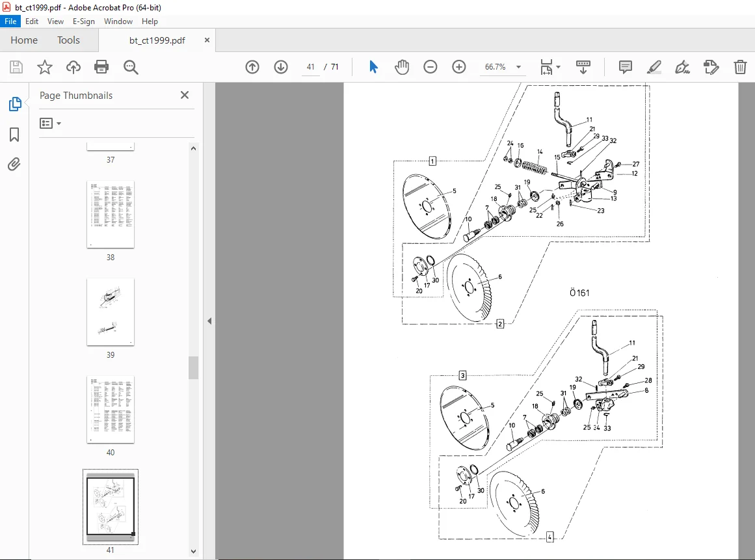Open the View menu

pyautogui.click(x=55, y=21)
